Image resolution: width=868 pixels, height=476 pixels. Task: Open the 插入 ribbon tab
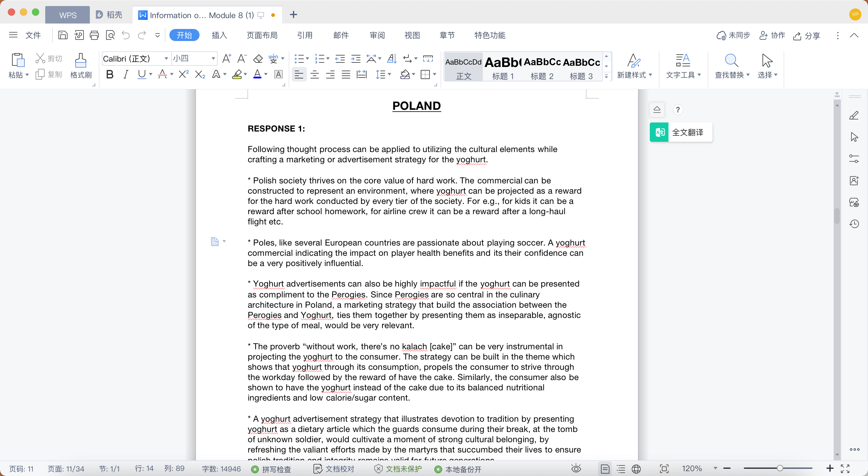pyautogui.click(x=219, y=35)
